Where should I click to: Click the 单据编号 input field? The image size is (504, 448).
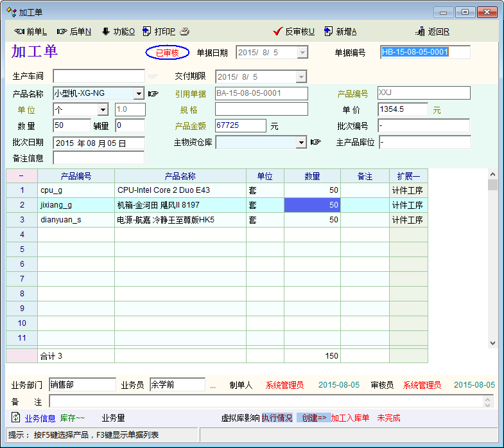coord(425,53)
